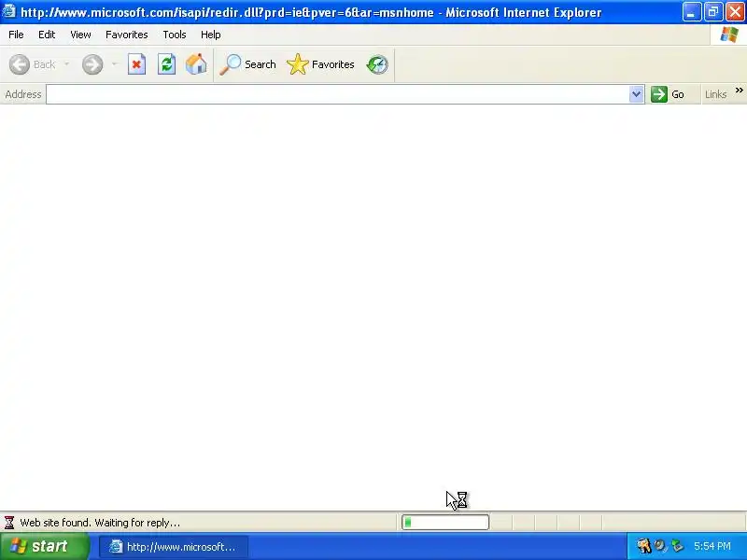
Task: Click the IE page icon in title bar
Action: pyautogui.click(x=9, y=11)
